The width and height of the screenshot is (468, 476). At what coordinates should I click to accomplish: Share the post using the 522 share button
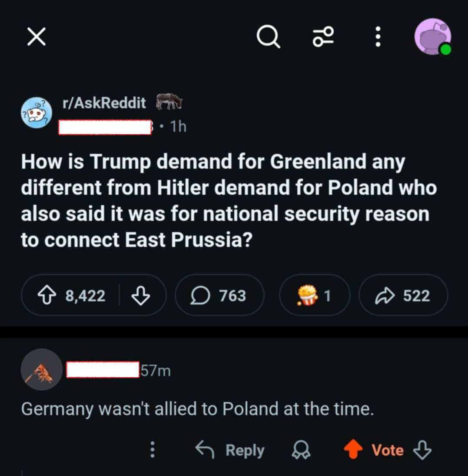coord(403,296)
